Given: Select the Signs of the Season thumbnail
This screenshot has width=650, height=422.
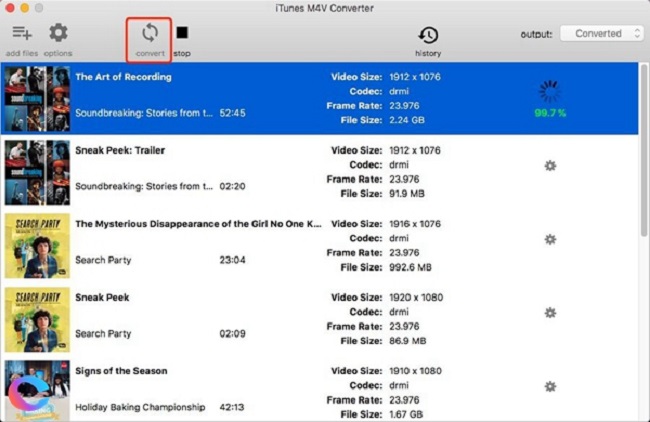Looking at the screenshot, I should pos(37,390).
